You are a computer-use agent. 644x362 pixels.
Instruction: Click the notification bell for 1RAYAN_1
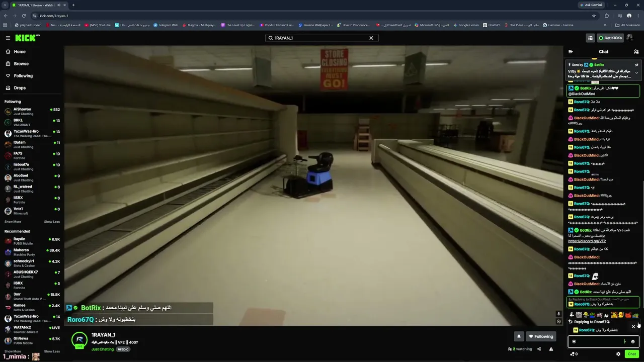coord(519,336)
